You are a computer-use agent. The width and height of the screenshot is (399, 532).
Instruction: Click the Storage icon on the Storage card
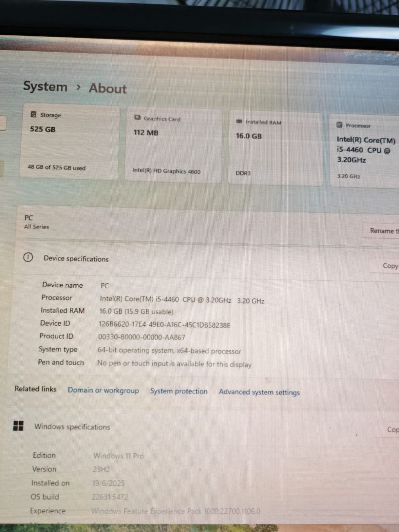pyautogui.click(x=33, y=115)
